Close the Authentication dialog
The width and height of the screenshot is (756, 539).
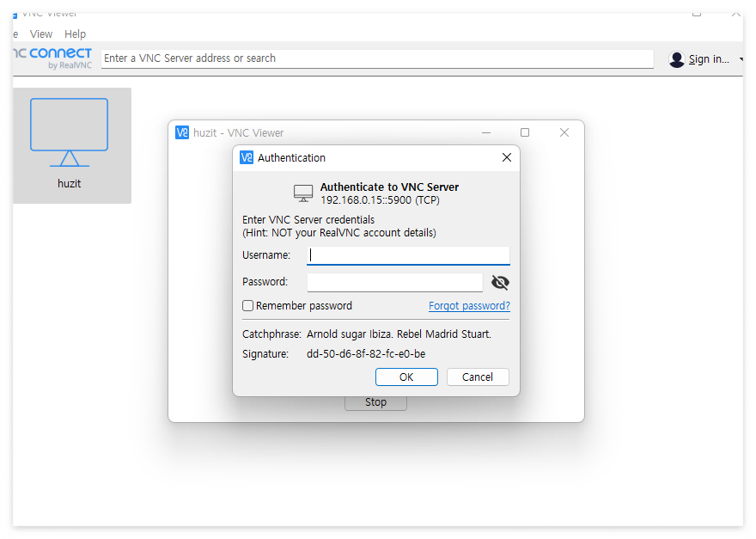point(507,157)
